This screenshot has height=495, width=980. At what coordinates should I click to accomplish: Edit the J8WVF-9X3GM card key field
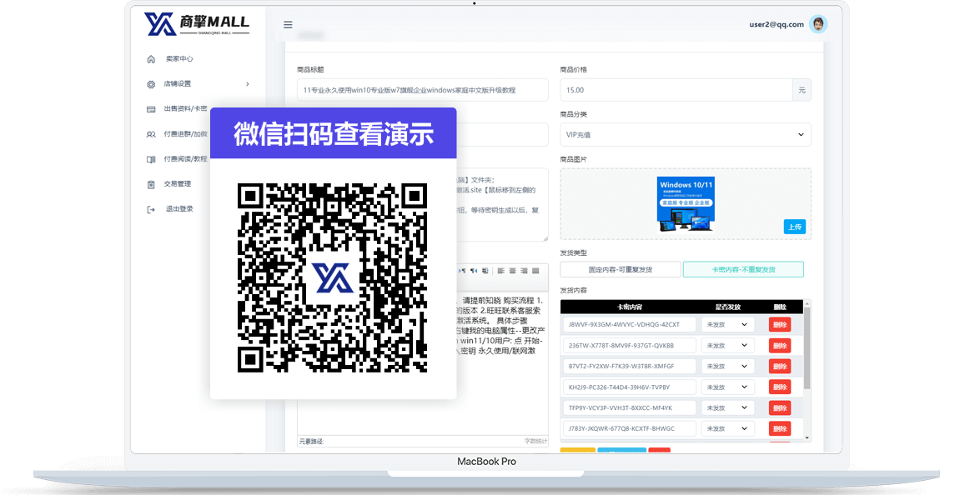630,325
